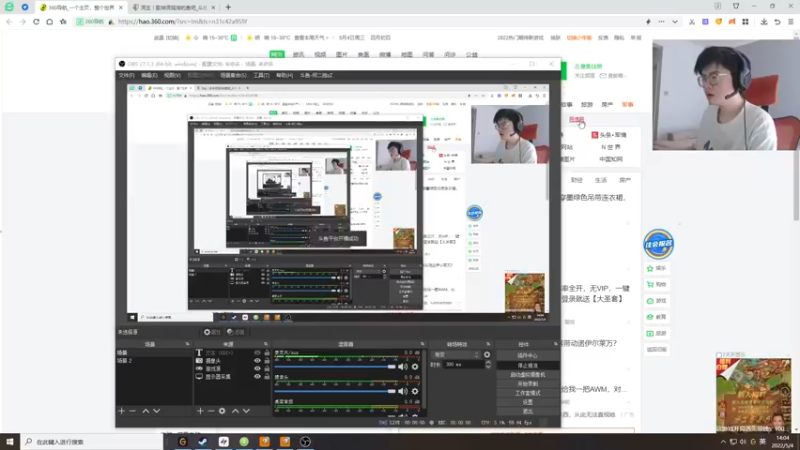Select 场景 2 in the Scenes list

(154, 361)
